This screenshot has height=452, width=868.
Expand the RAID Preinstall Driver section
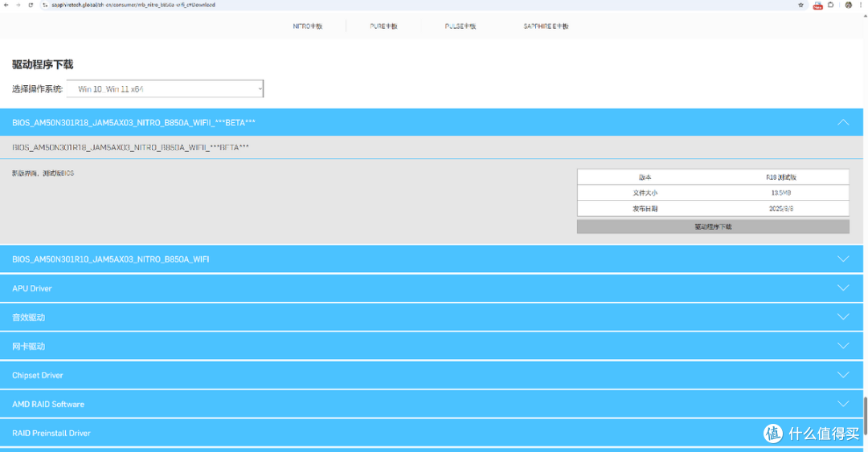click(432, 433)
